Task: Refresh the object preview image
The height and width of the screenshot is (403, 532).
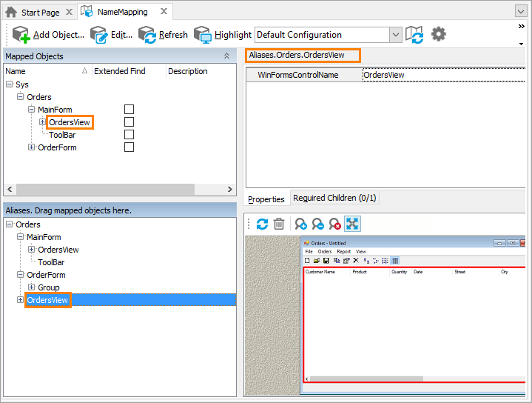Action: point(262,224)
